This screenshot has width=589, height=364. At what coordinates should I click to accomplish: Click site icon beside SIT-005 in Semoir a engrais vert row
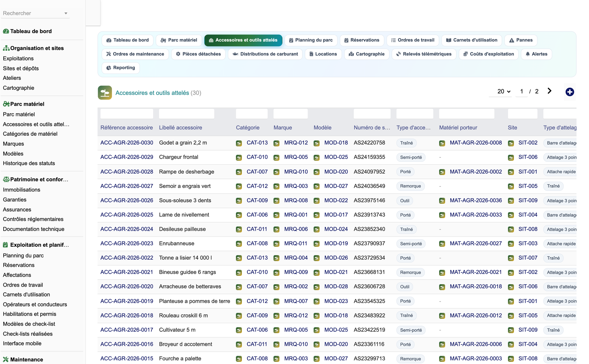point(511,186)
